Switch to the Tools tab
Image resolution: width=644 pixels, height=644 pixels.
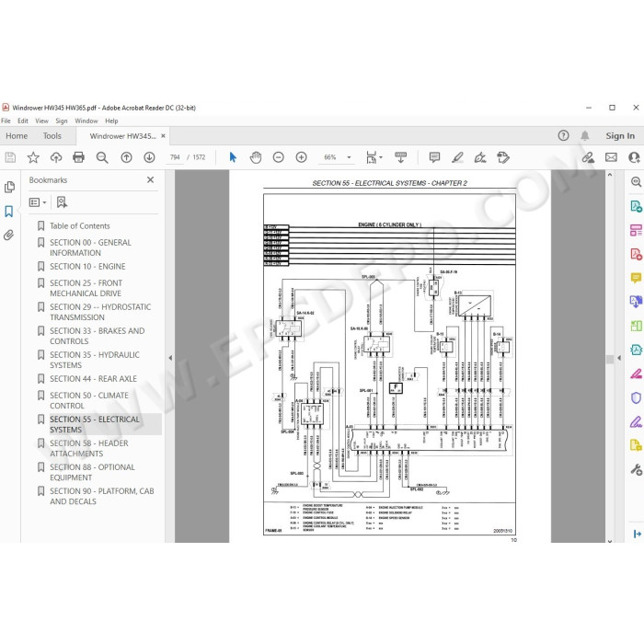(52, 136)
